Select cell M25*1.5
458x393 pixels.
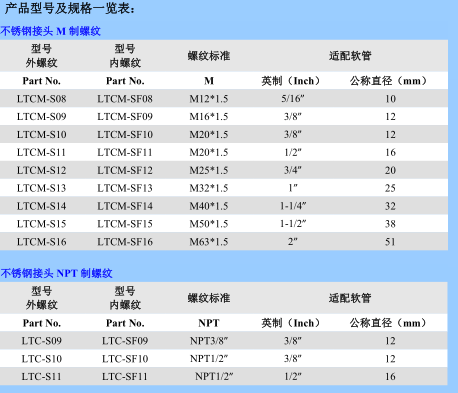point(209,170)
